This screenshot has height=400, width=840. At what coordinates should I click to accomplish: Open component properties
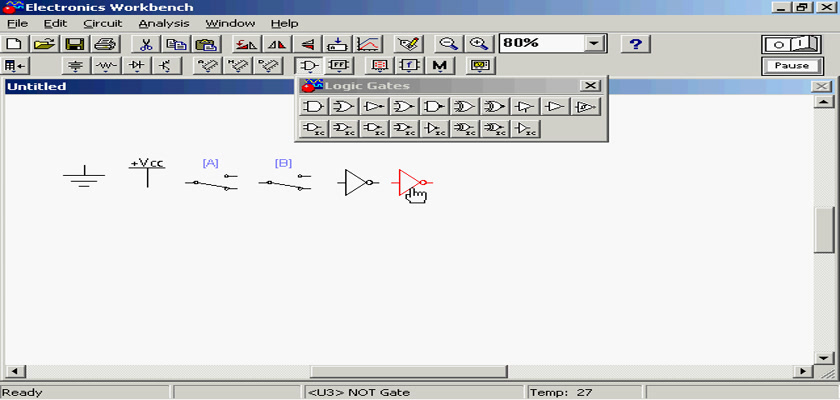[409, 44]
